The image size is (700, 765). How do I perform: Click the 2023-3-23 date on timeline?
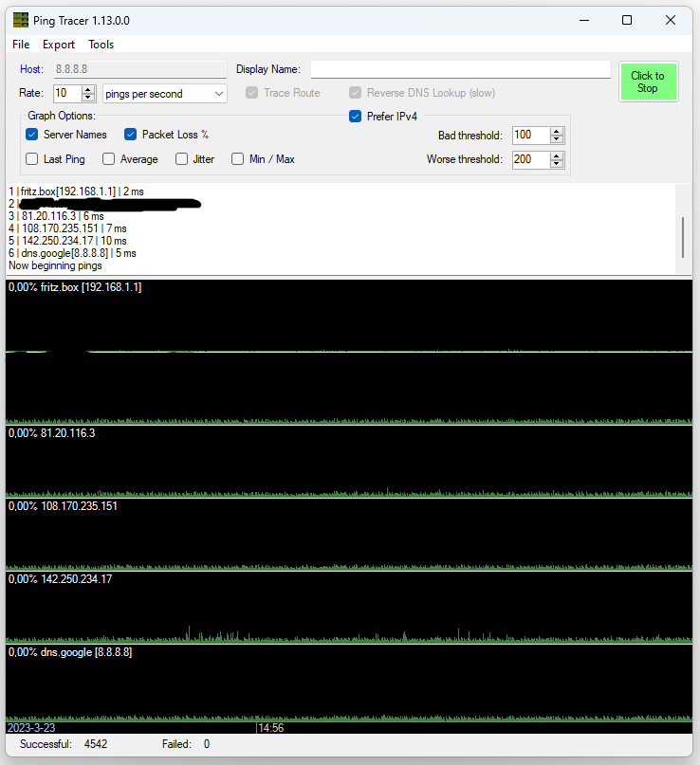tap(31, 728)
